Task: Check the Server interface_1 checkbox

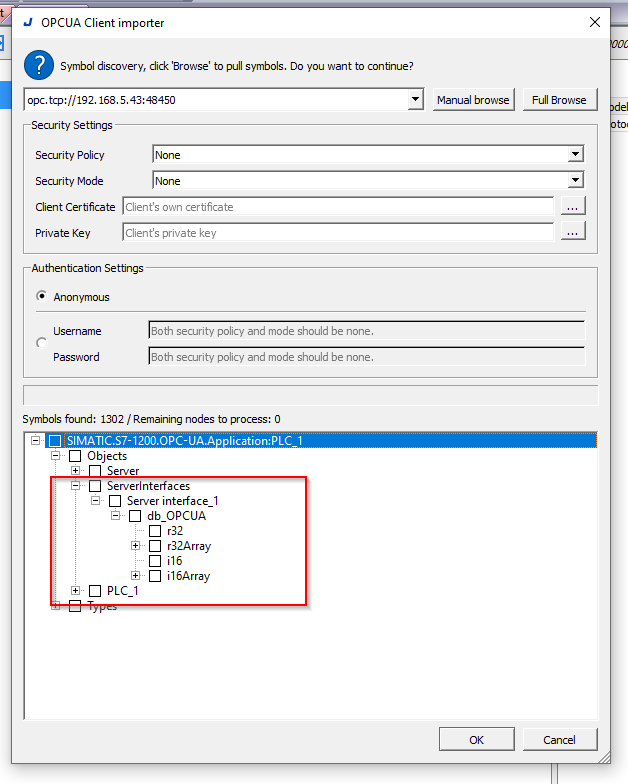Action: pyautogui.click(x=115, y=500)
